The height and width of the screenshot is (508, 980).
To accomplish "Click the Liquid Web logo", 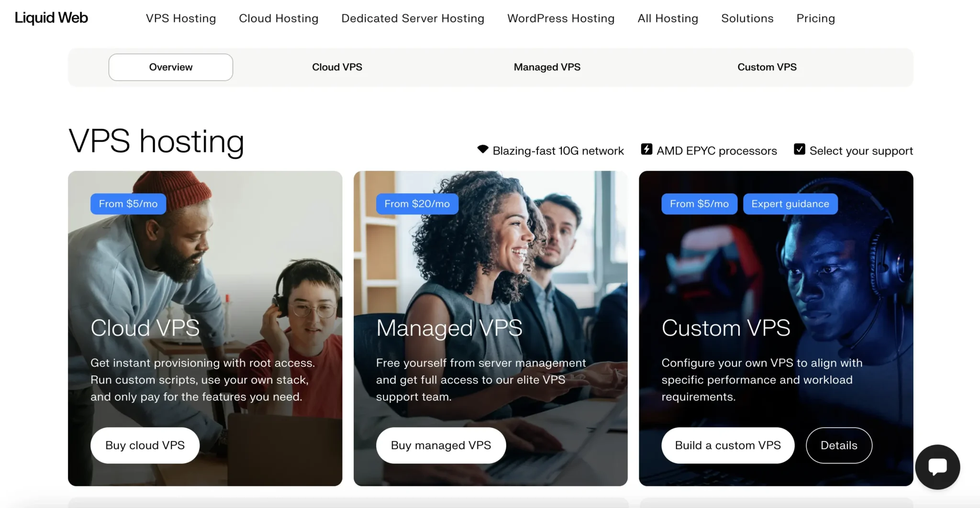I will pyautogui.click(x=51, y=18).
